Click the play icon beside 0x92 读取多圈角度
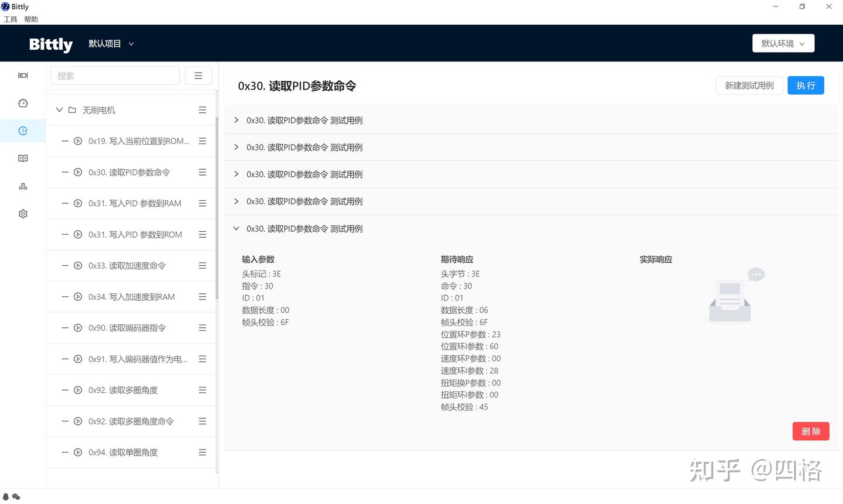The height and width of the screenshot is (504, 843). pyautogui.click(x=78, y=390)
